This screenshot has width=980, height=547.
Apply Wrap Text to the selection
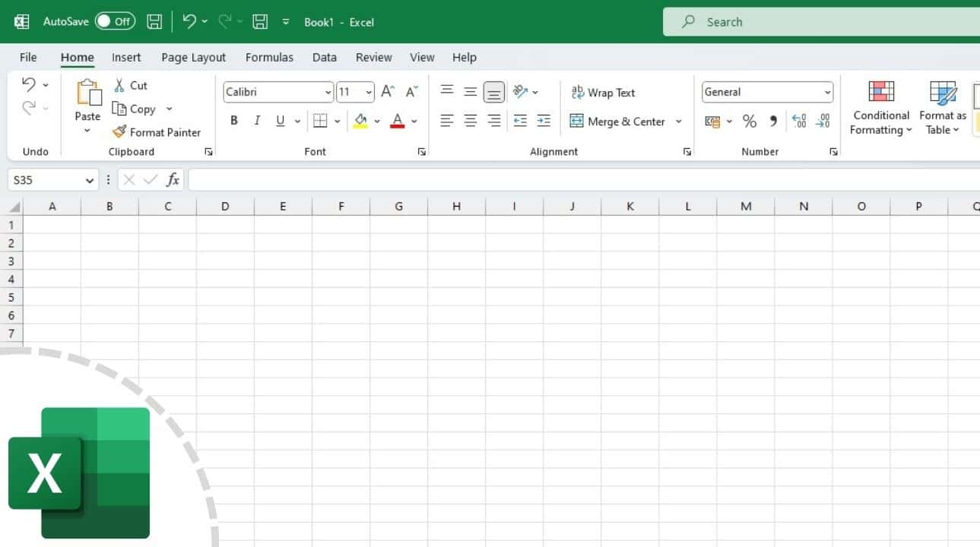coord(603,92)
